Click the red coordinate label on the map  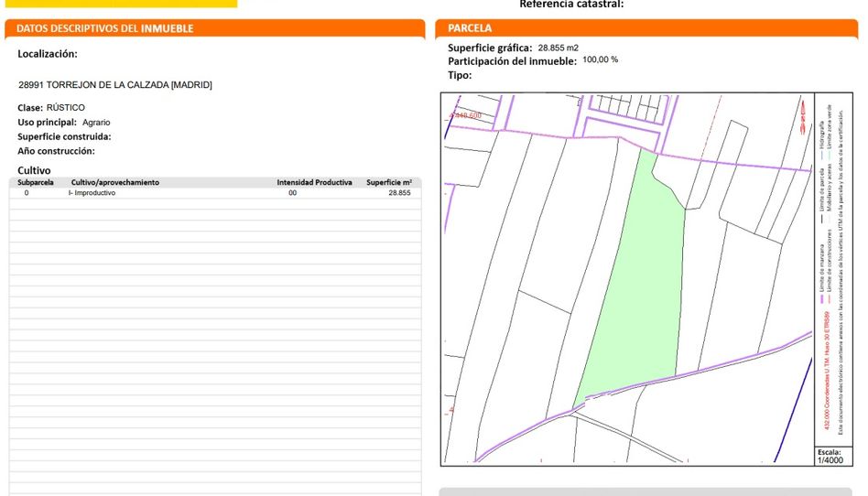464,116
